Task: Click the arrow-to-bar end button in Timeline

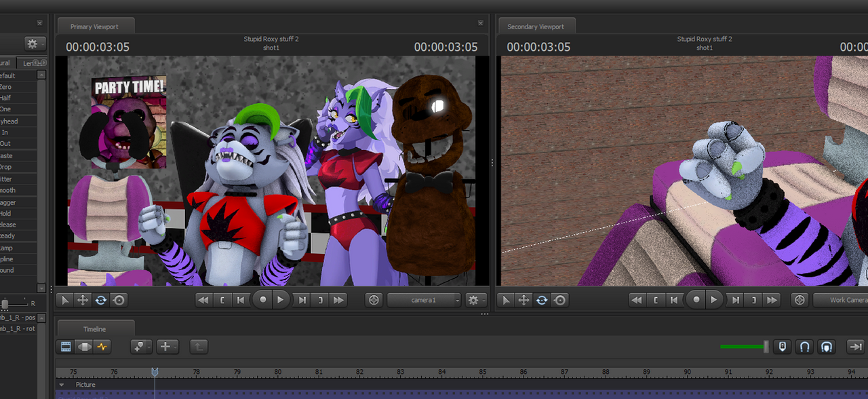Action: 856,347
